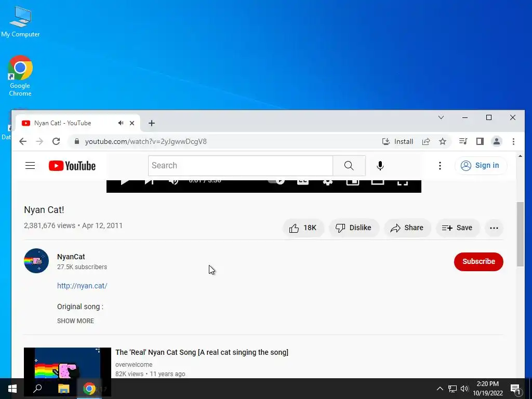
Task: Click the Chrome taskbar icon
Action: pyautogui.click(x=89, y=389)
